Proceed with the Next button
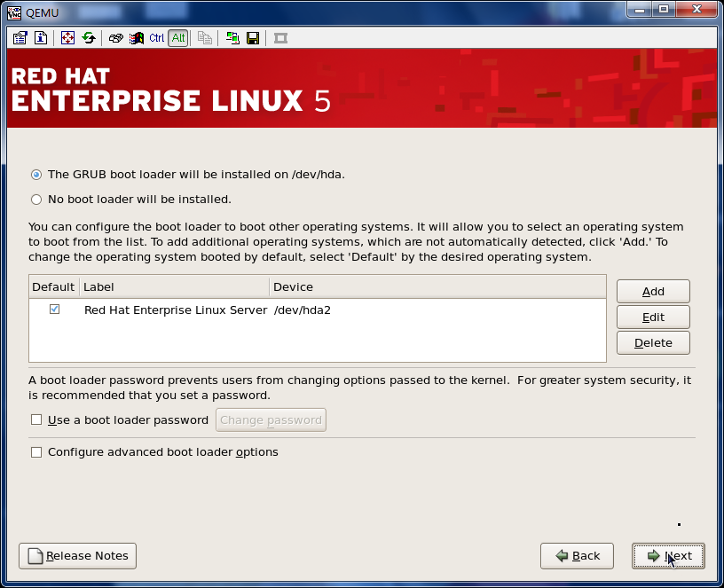 668,556
